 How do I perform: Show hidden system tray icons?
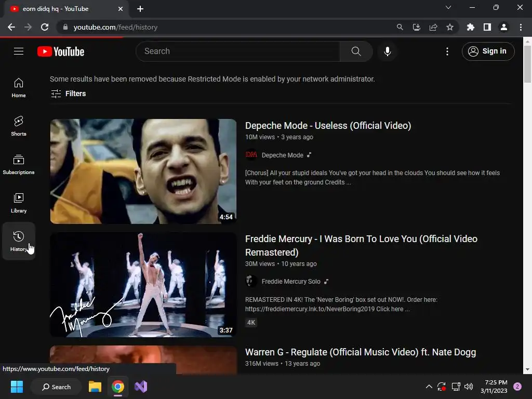[429, 387]
